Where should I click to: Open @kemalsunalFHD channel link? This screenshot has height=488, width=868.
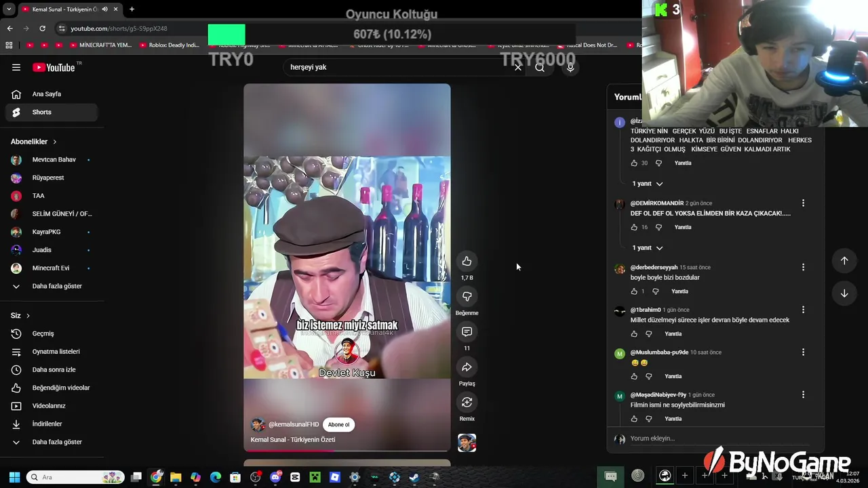293,424
